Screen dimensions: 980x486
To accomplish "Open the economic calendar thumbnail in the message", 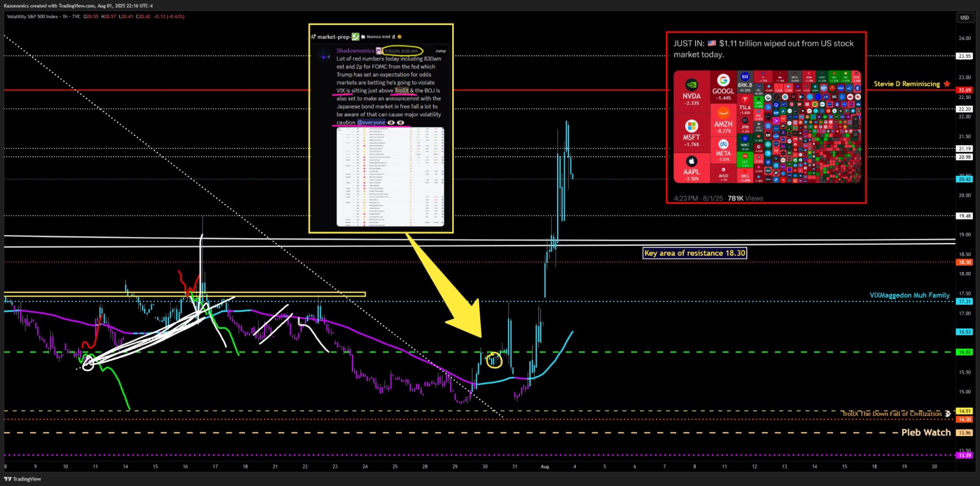I will pyautogui.click(x=390, y=176).
